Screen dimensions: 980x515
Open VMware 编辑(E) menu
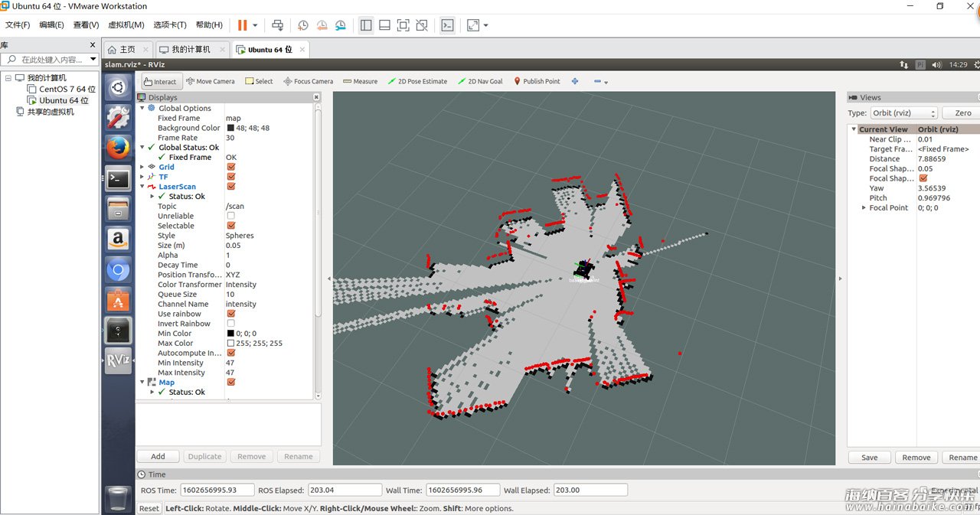tap(51, 25)
